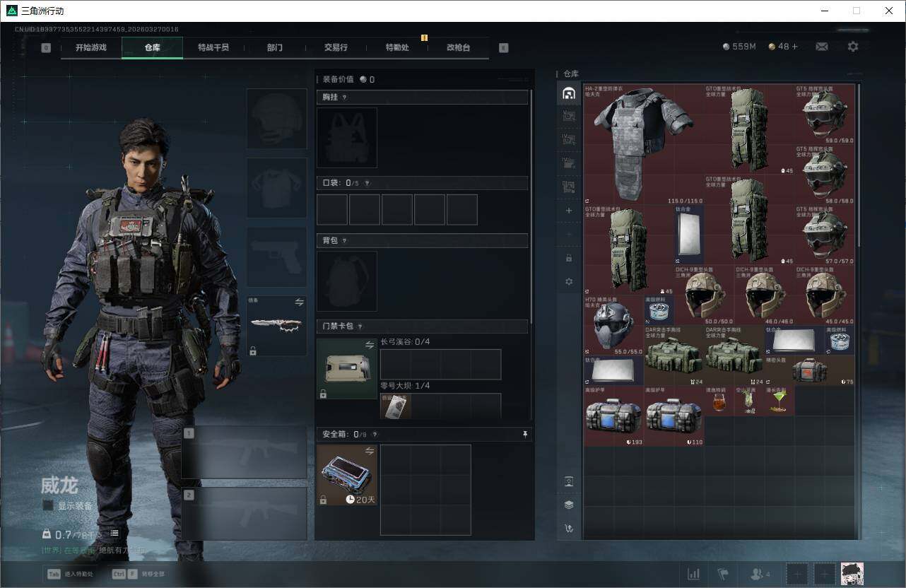Select the H70 elite helmet item

pyautogui.click(x=613, y=325)
